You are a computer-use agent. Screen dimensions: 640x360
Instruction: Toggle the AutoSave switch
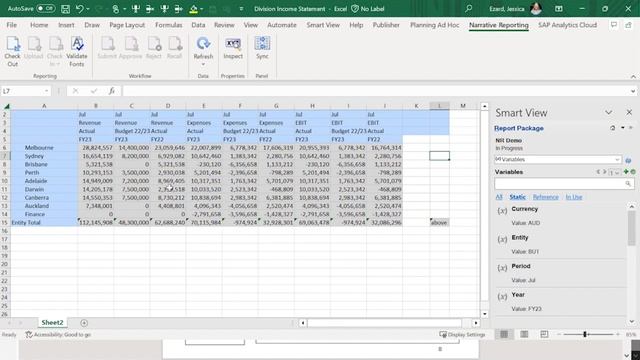pos(45,9)
